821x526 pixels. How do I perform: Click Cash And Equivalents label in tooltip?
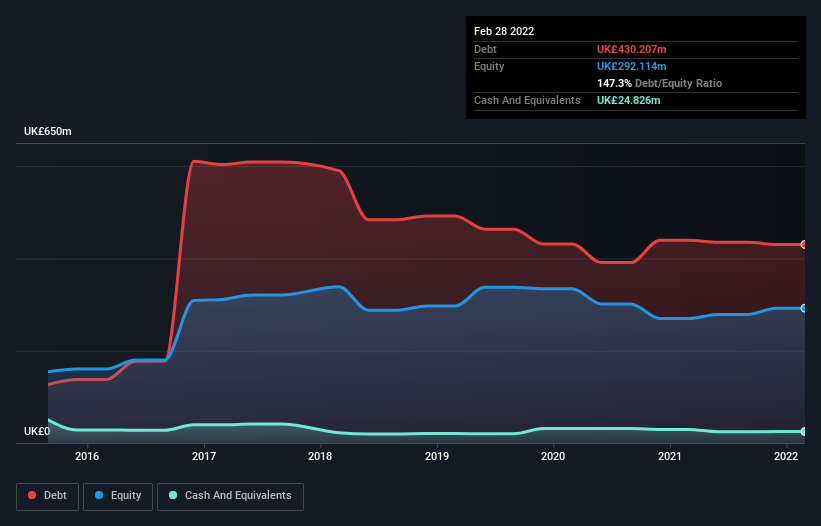[x=527, y=100]
